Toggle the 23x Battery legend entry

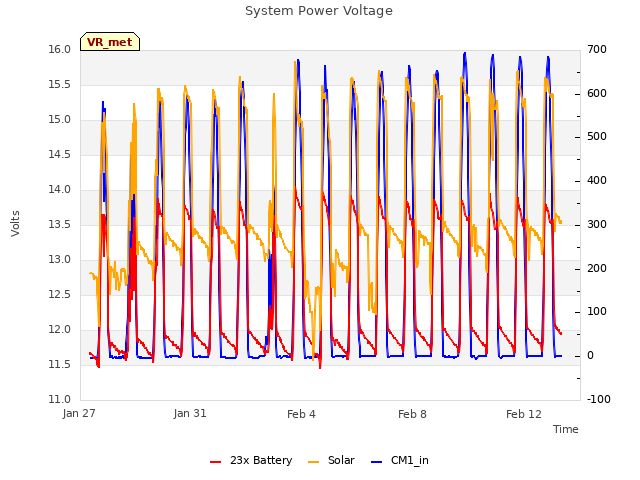click(x=251, y=460)
